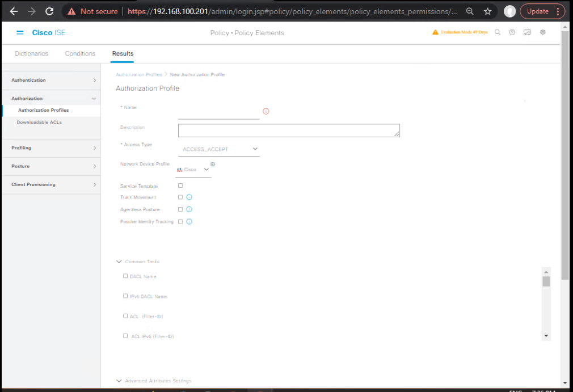Click the Cisco ISE logo
Screen dimensions: 573x392
(49, 33)
